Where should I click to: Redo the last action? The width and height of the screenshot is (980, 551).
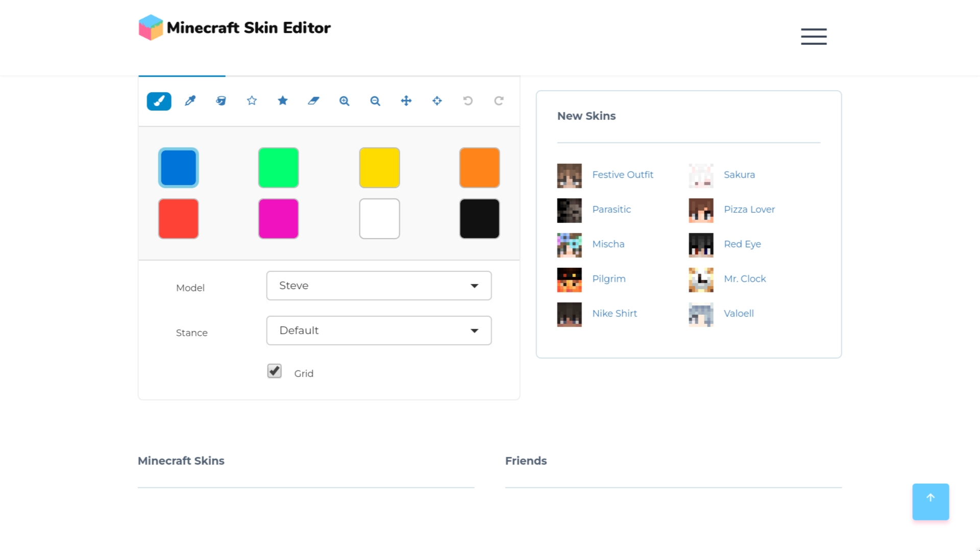pos(499,101)
